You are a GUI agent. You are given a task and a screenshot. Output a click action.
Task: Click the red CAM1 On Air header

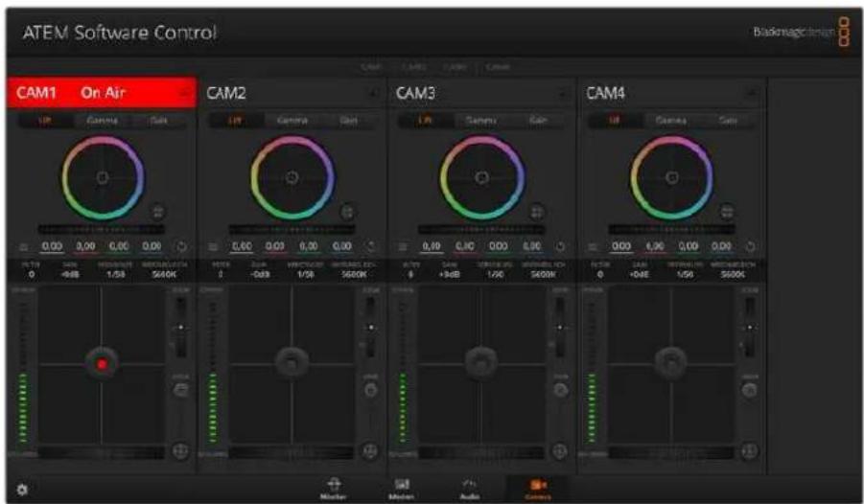pos(102,93)
